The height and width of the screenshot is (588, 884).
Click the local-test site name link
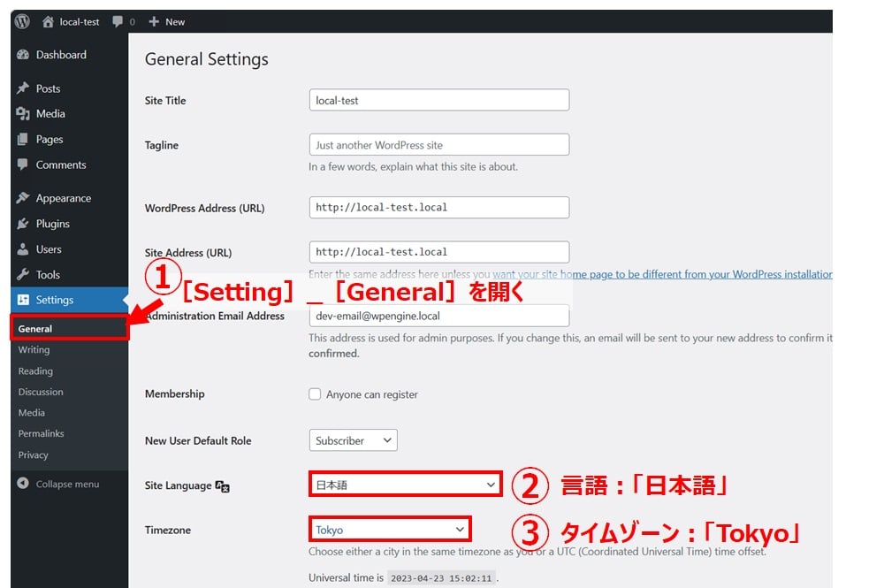(80, 22)
